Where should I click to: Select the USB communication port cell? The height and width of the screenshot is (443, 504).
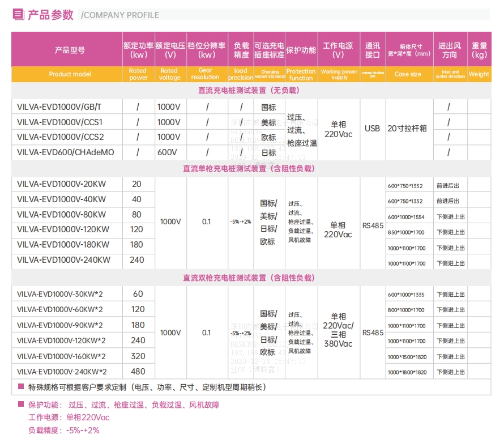372,129
